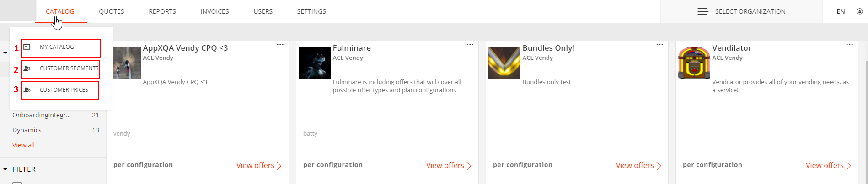Select the Customer Segments people icon
This screenshot has width=868, height=184.
[x=27, y=68]
